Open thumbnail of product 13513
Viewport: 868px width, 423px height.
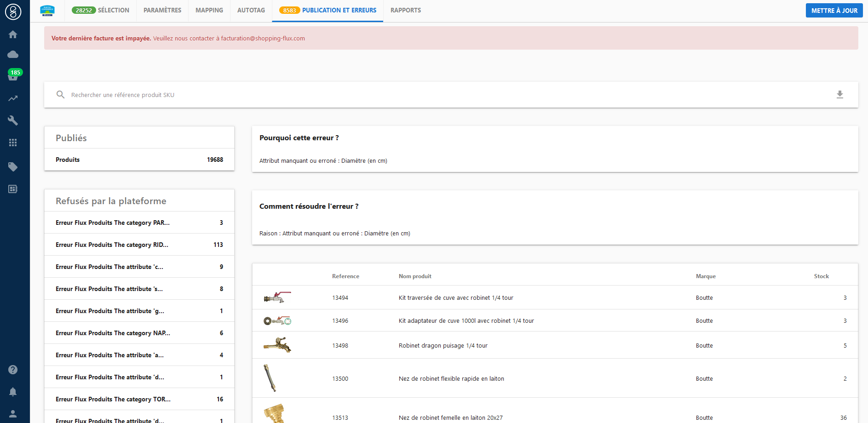pos(274,414)
